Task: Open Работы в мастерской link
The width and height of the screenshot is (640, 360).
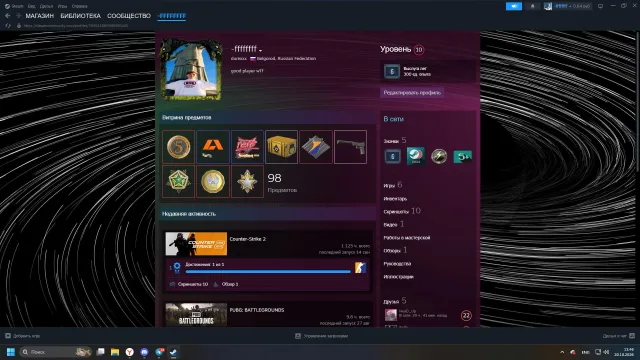Action: tap(407, 238)
